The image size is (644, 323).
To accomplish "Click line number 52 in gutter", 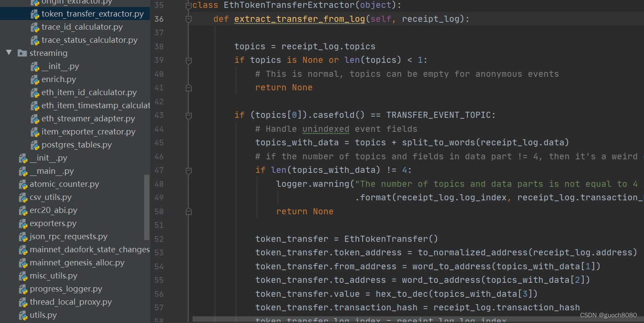I will click(159, 239).
